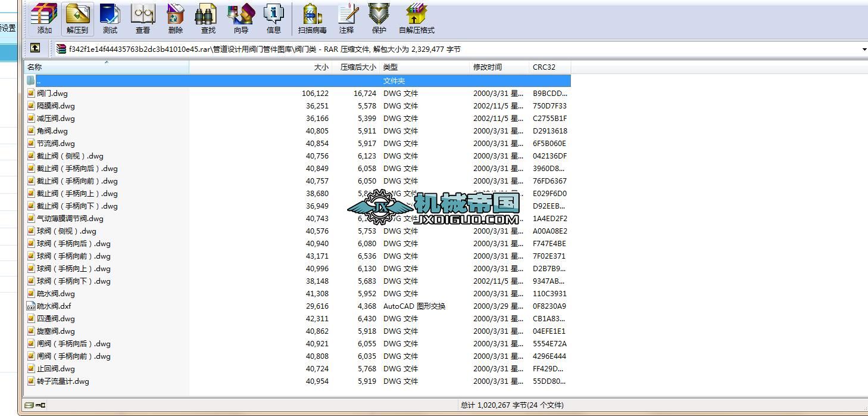This screenshot has width=868, height=416.
Task: Go up one folder level button
Action: pos(35,48)
